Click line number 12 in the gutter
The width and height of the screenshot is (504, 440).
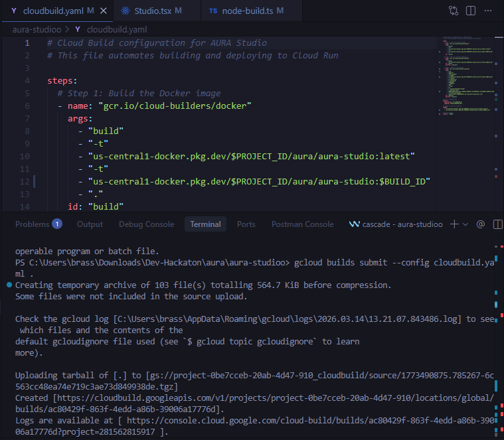(x=25, y=182)
